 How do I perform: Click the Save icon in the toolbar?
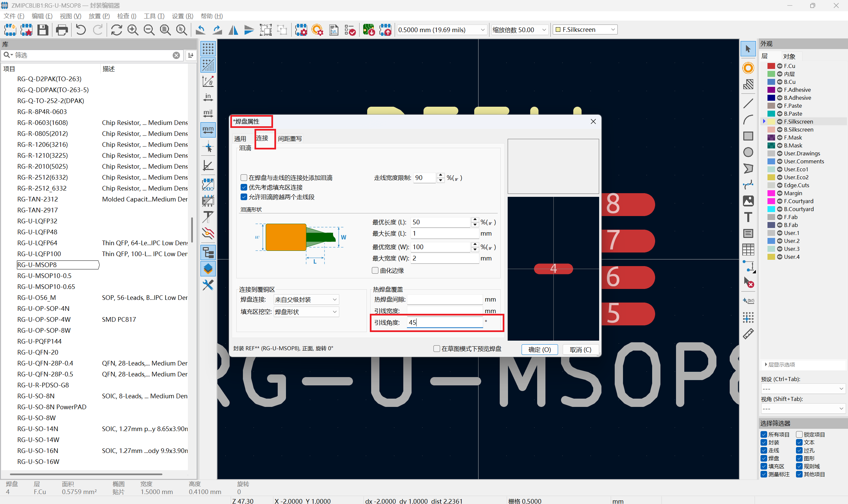point(43,30)
